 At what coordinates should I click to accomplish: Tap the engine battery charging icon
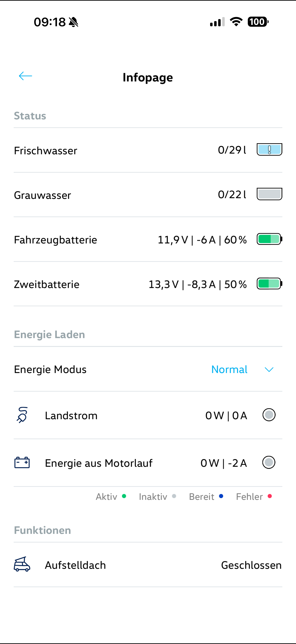(x=22, y=463)
